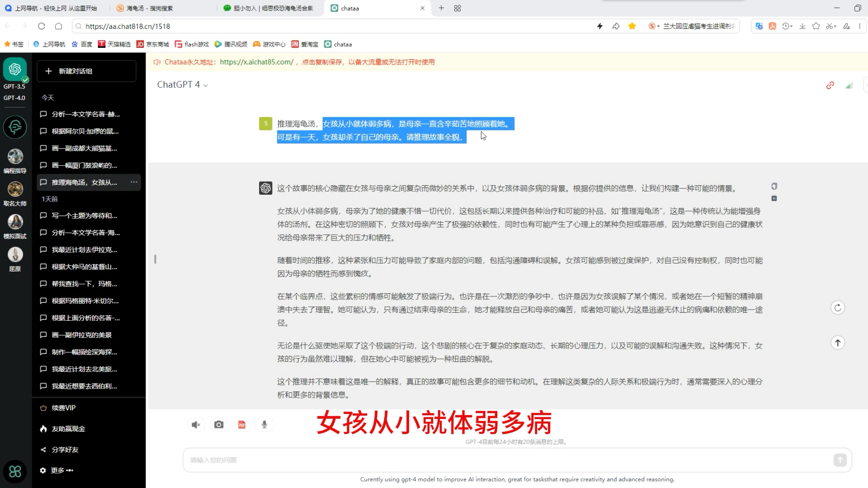This screenshot has width=868, height=488.
Task: Click 新建对话组 button
Action: (86, 71)
